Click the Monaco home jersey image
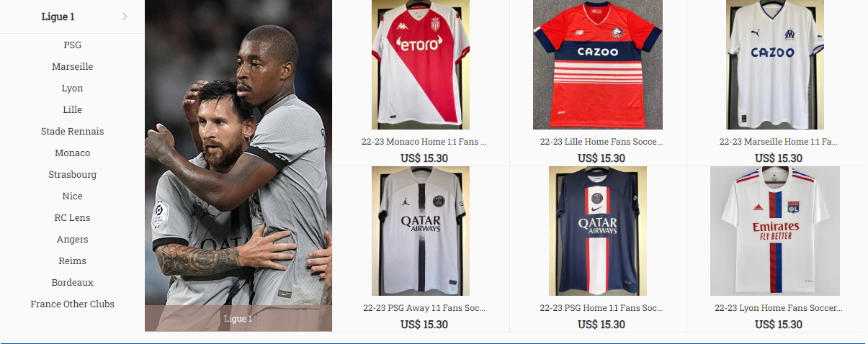Viewport: 868px width, 344px height. click(421, 65)
